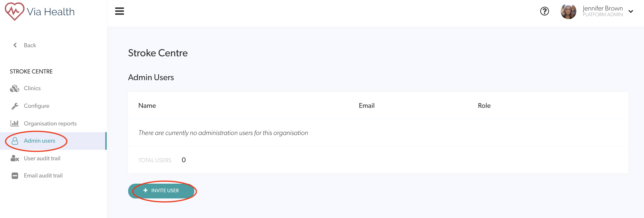Click the Jennifer Brown user name

(603, 9)
